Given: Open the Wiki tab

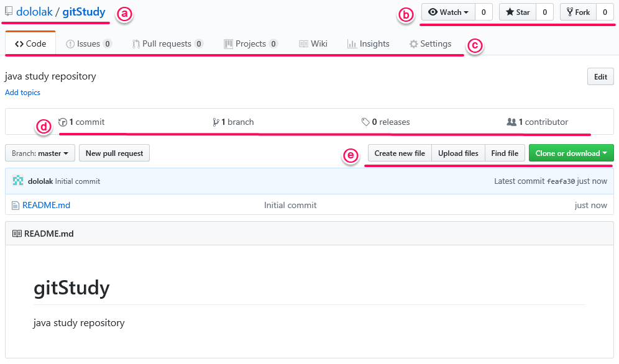Looking at the screenshot, I should click(313, 43).
